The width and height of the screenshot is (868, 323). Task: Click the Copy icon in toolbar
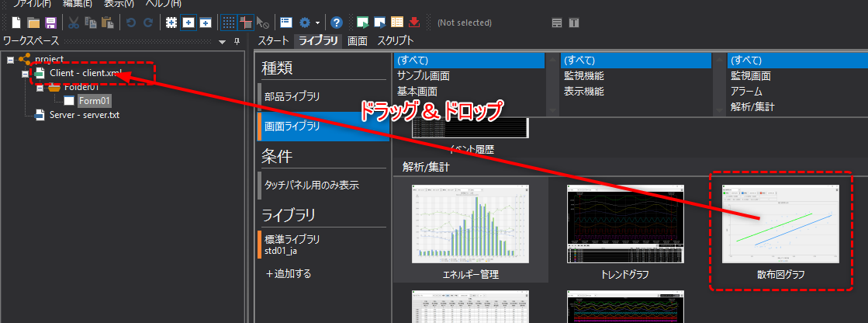(91, 23)
